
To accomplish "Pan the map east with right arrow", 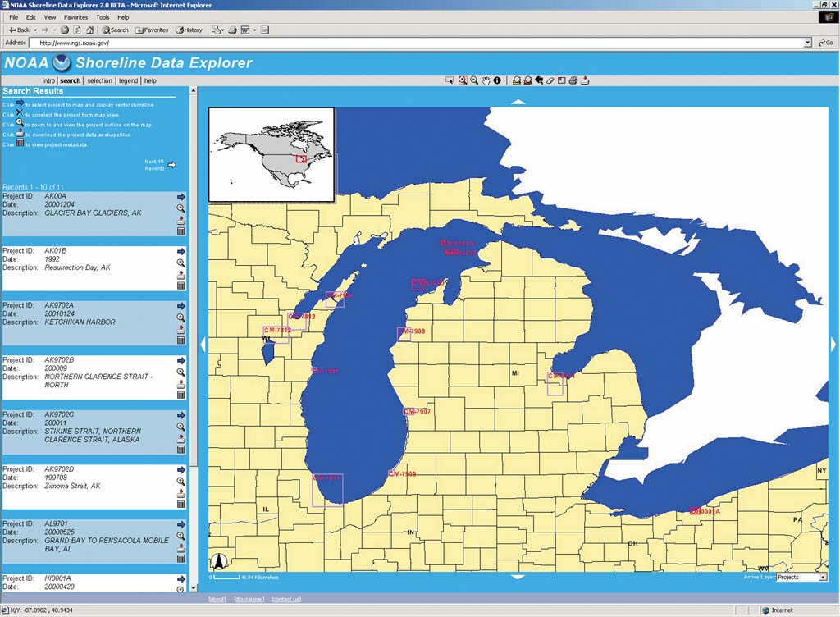I will coord(833,345).
